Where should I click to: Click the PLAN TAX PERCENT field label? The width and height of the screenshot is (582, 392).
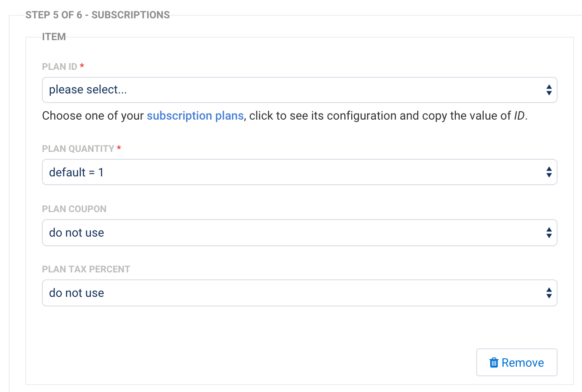(x=86, y=269)
